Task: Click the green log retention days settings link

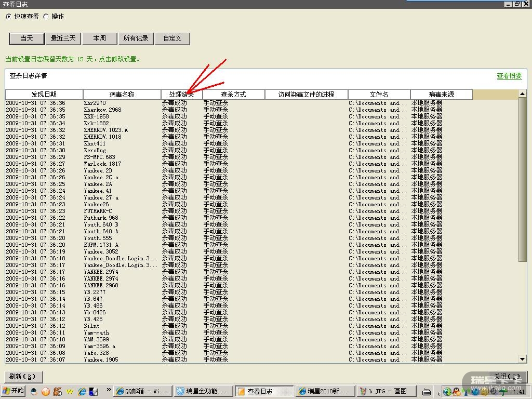Action: click(72, 59)
